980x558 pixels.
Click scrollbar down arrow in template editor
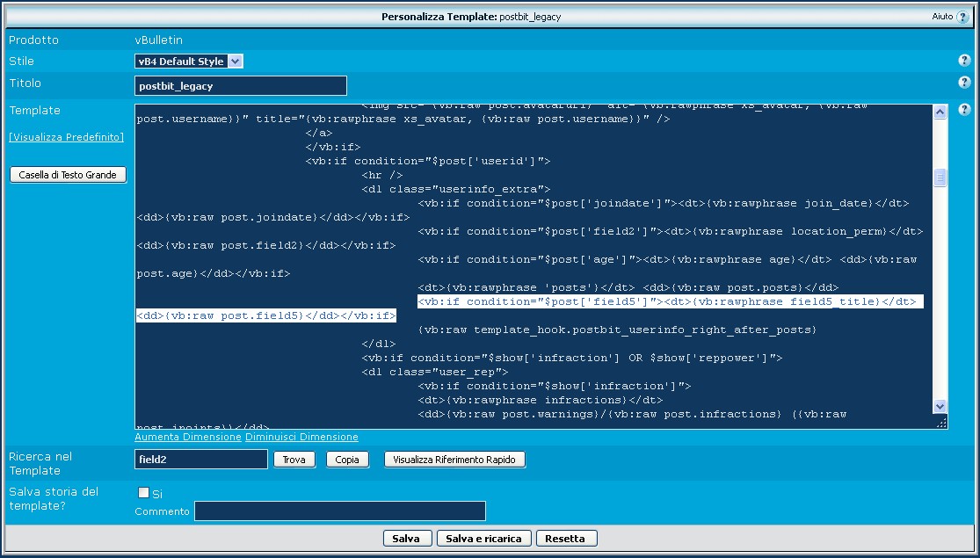(x=940, y=406)
